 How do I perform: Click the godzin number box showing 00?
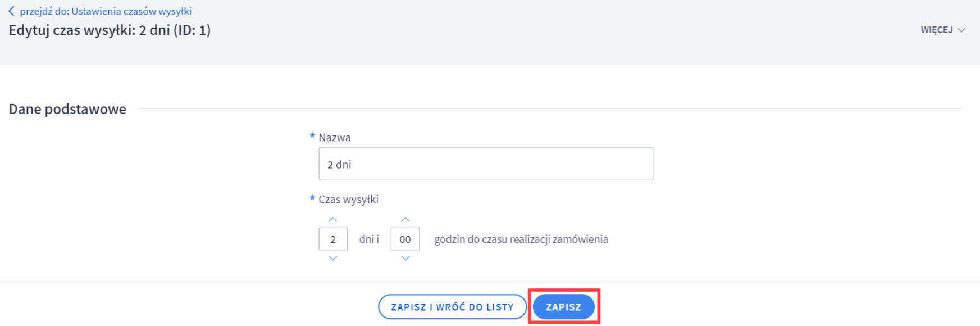(x=405, y=238)
